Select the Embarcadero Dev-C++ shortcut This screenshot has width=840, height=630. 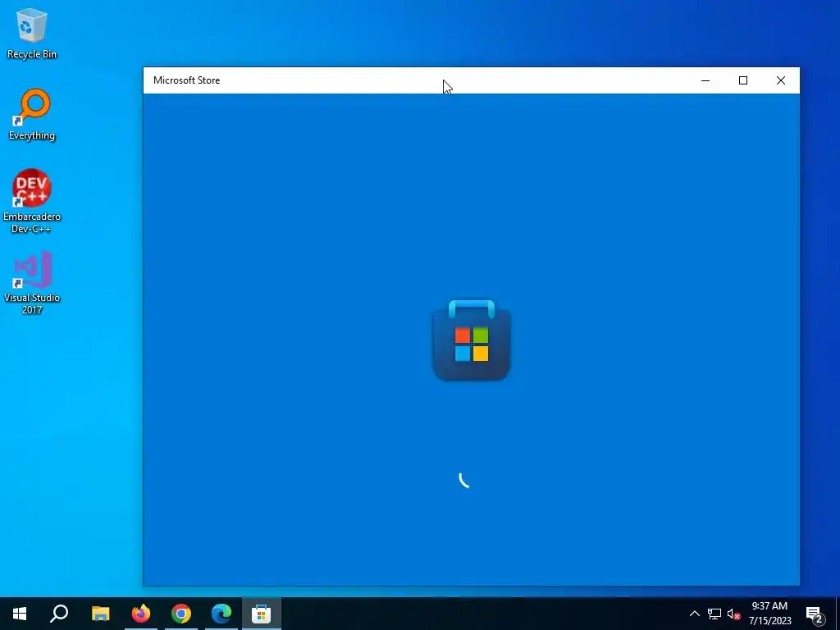32,201
